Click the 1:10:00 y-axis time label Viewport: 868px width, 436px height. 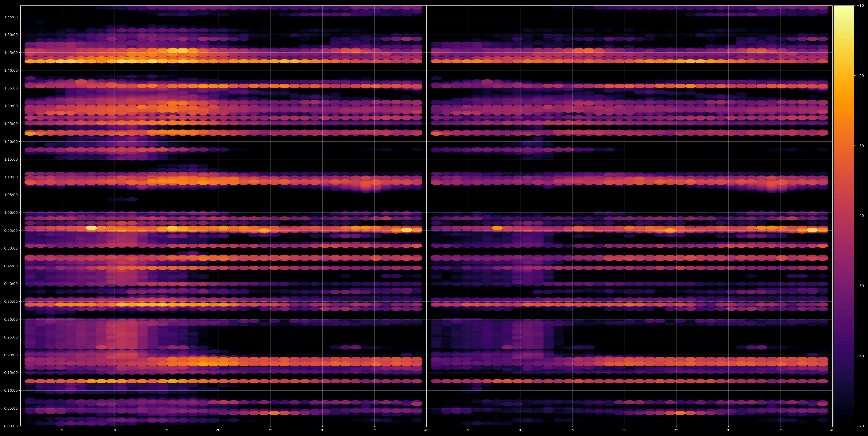click(11, 177)
